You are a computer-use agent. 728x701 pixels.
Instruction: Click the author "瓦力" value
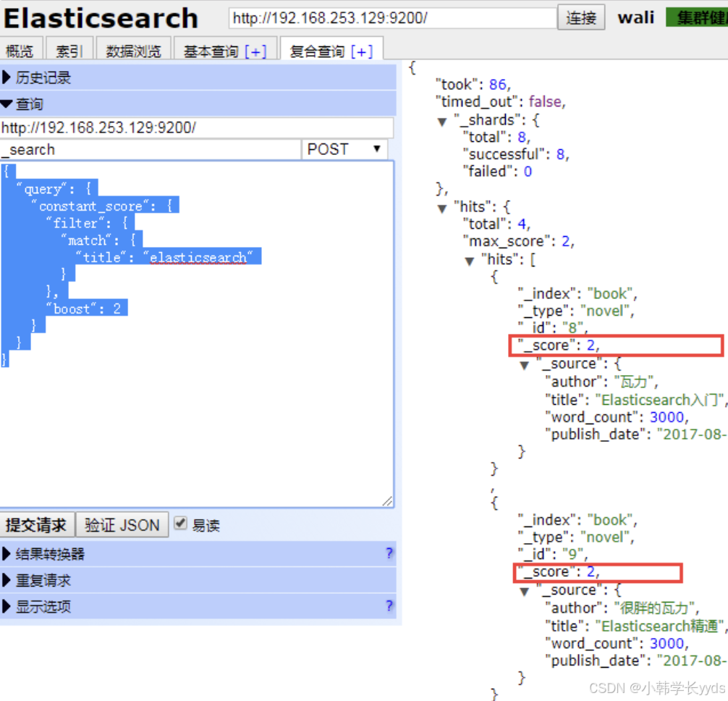tap(634, 382)
